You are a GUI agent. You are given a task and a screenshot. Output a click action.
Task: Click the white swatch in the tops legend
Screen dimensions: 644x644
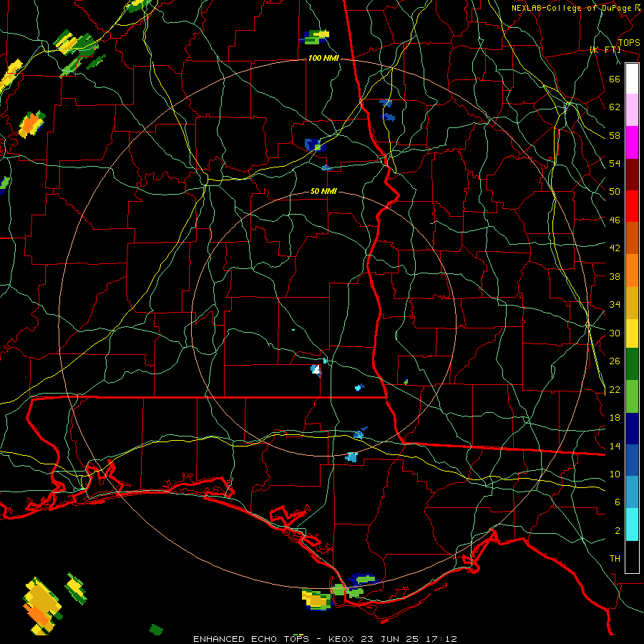632,79
